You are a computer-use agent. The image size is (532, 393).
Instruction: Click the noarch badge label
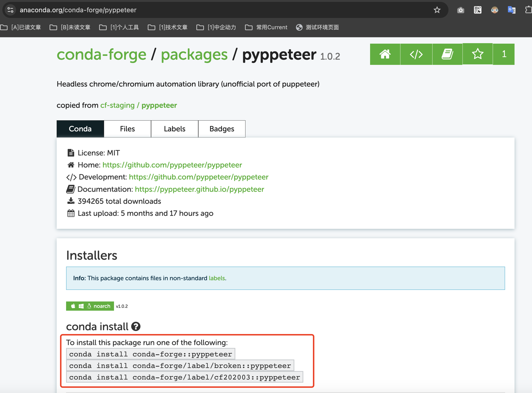(x=102, y=306)
